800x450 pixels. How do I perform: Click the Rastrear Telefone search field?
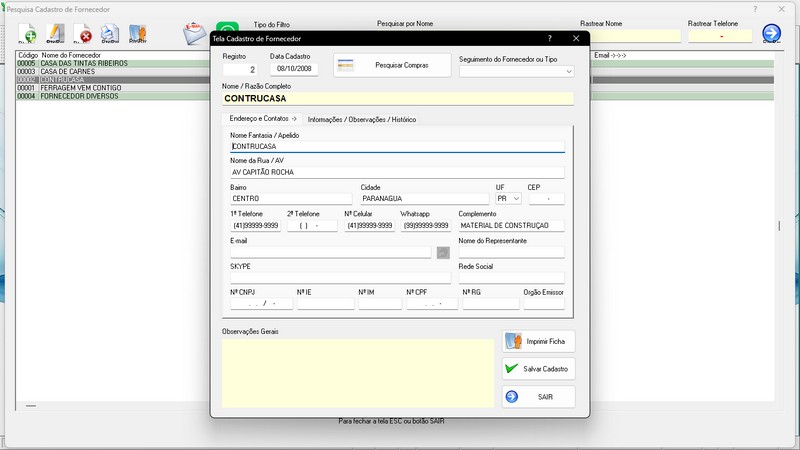pyautogui.click(x=720, y=36)
